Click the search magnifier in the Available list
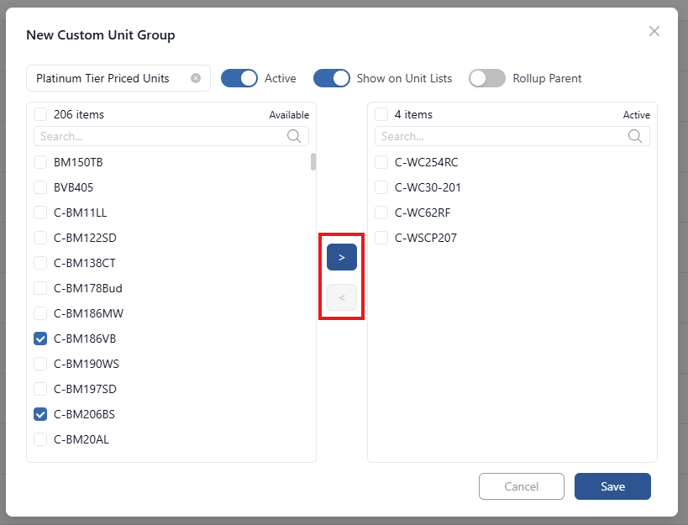 [x=294, y=136]
